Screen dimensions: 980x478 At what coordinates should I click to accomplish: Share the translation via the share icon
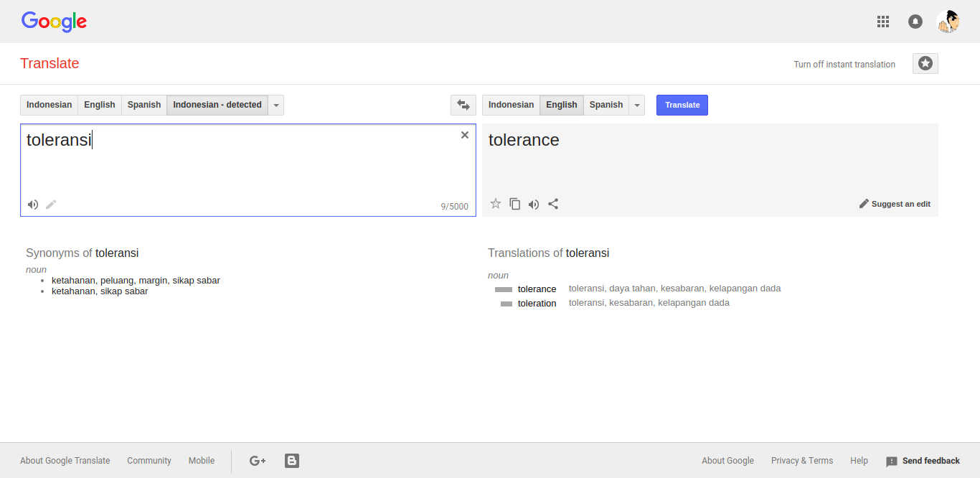[x=553, y=204]
